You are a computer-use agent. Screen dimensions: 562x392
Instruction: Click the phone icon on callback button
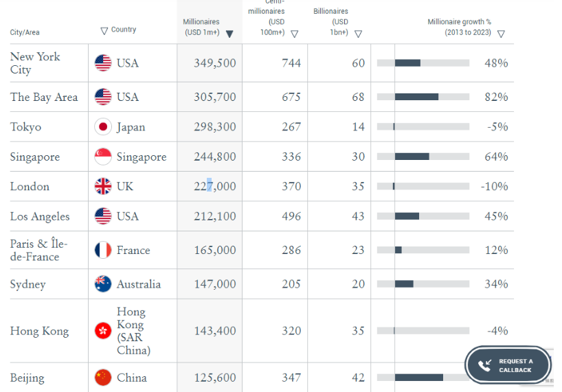point(485,365)
